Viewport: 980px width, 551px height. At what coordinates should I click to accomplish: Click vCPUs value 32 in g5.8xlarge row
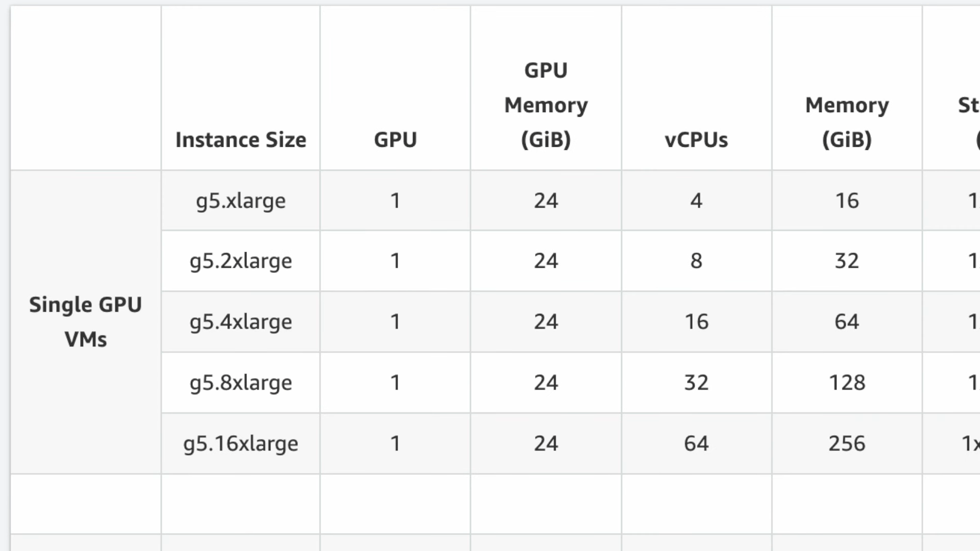[696, 383]
